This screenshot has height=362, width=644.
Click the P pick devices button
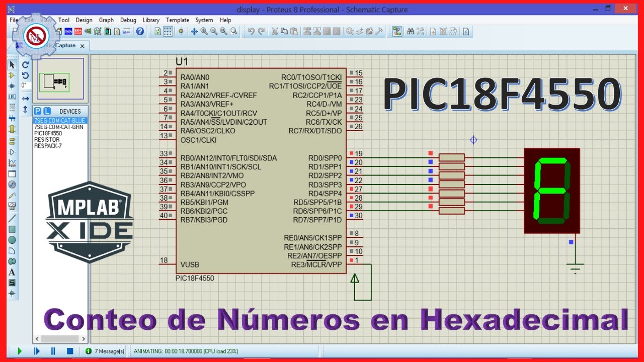coord(38,111)
